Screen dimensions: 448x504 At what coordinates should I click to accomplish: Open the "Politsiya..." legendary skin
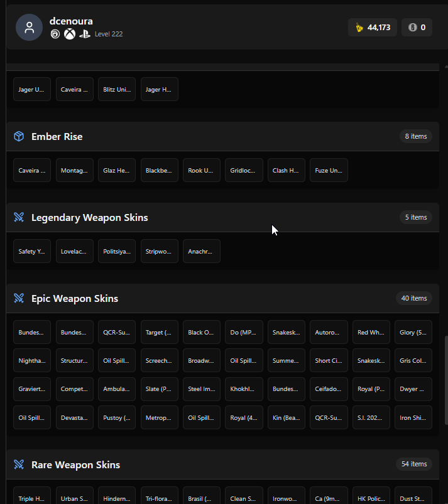click(x=117, y=251)
